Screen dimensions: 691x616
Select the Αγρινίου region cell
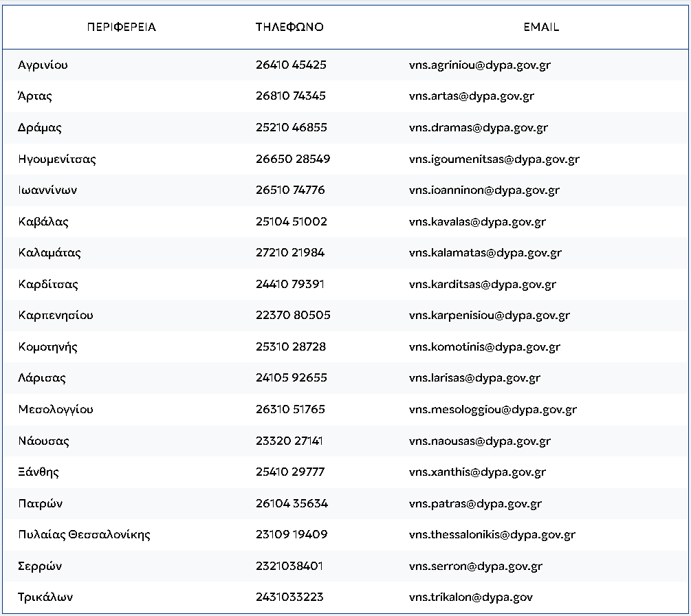(43, 65)
